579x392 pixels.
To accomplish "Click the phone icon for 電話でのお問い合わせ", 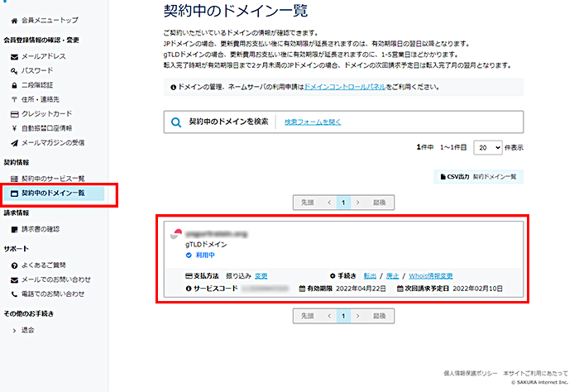I will 14,294.
